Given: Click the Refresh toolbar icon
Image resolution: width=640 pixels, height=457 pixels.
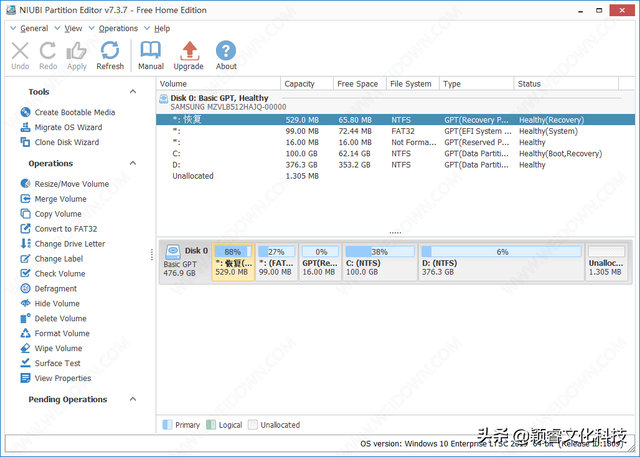Looking at the screenshot, I should tap(110, 53).
